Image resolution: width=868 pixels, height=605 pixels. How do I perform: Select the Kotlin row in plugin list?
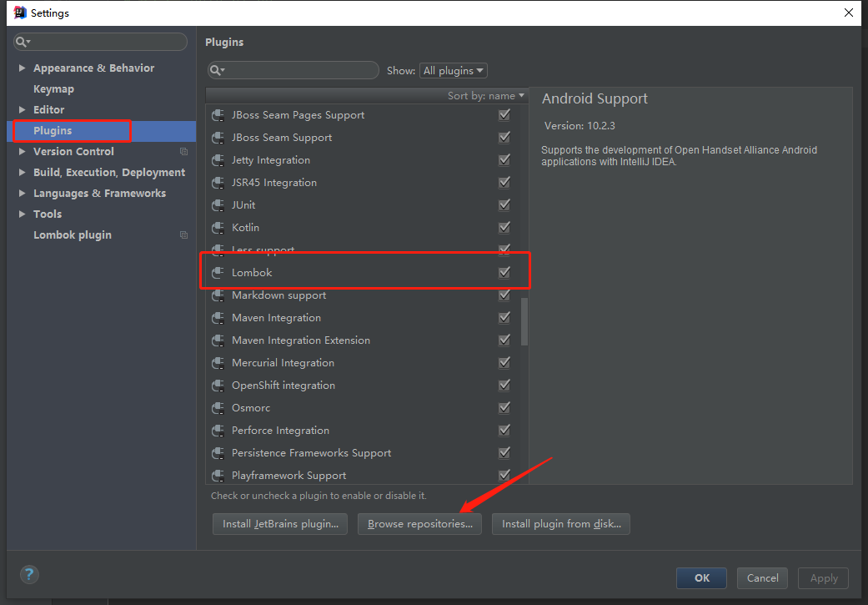[365, 228]
